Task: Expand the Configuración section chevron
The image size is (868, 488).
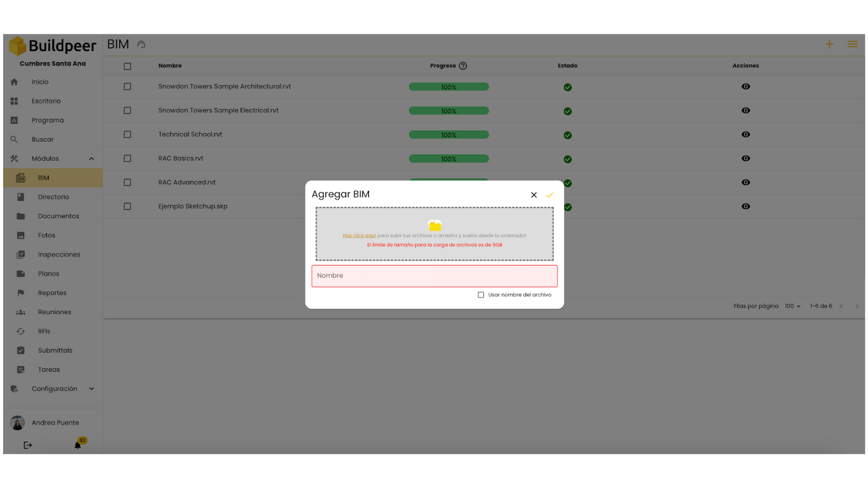Action: pos(91,389)
